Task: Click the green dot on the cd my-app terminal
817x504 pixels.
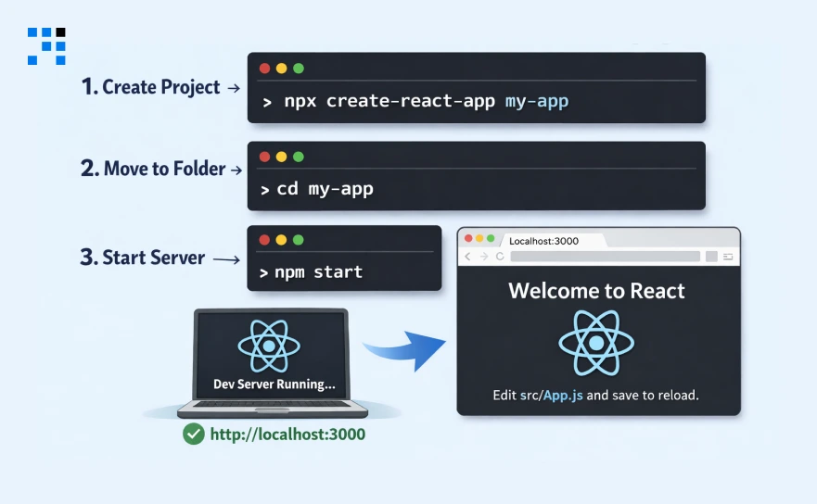Action: click(299, 157)
